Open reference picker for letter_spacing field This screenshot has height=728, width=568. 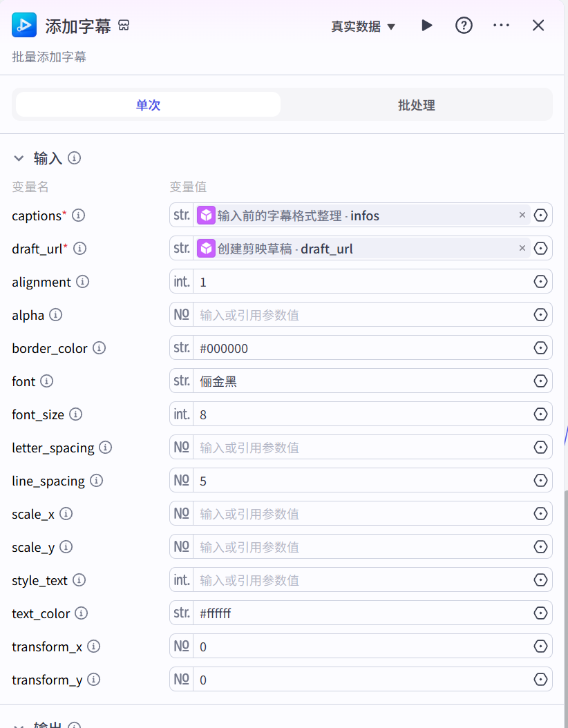click(x=540, y=447)
